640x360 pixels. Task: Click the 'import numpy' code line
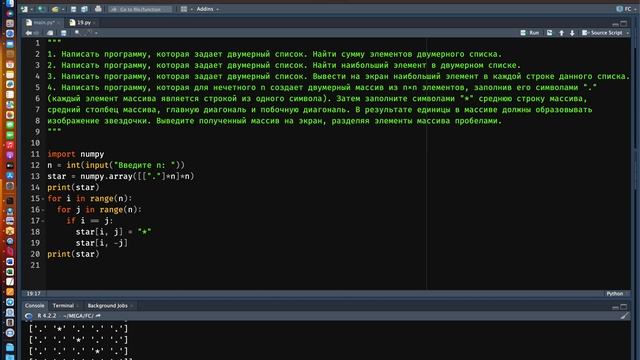click(76, 154)
